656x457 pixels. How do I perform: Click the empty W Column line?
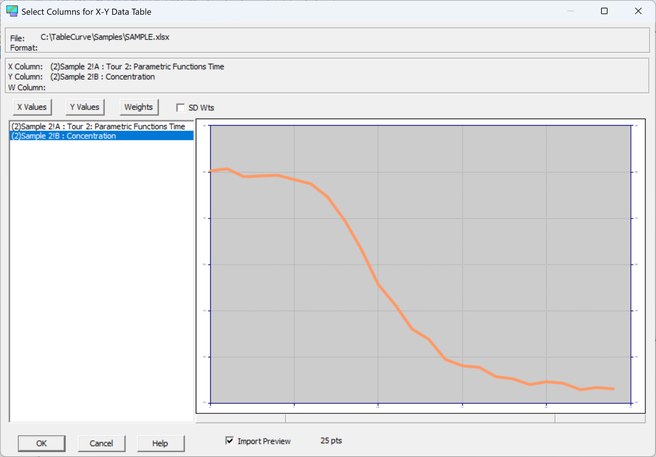(27, 87)
